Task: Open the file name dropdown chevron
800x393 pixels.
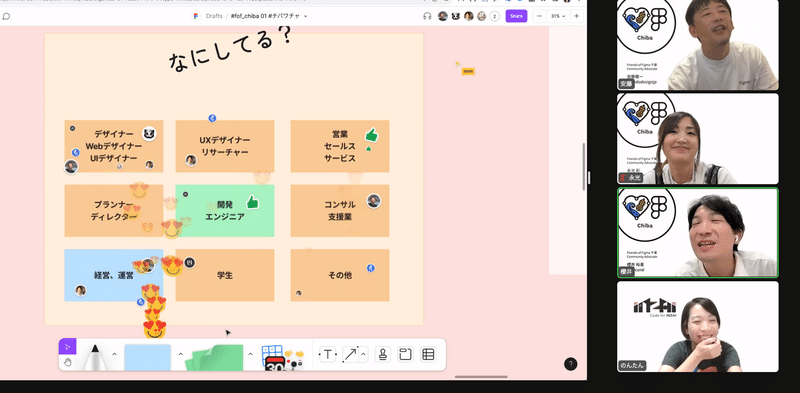Action: coord(306,16)
